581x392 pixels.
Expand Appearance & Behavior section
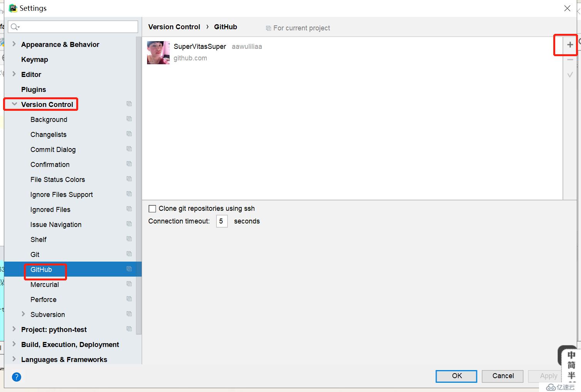coord(14,44)
